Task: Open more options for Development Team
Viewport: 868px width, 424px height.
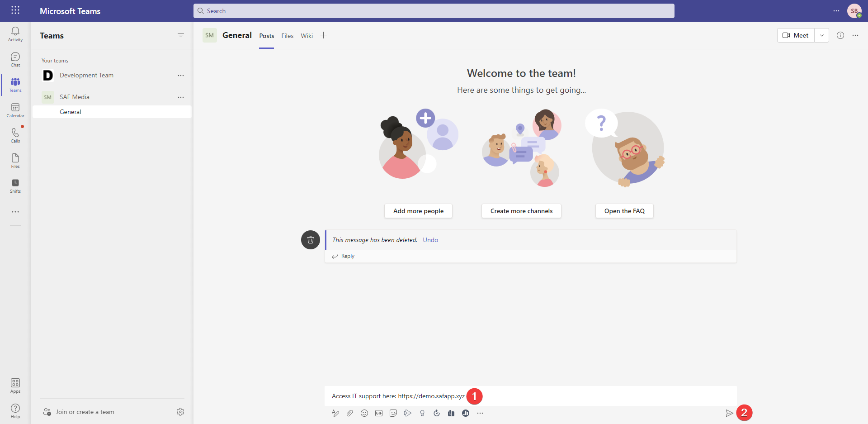Action: click(181, 76)
